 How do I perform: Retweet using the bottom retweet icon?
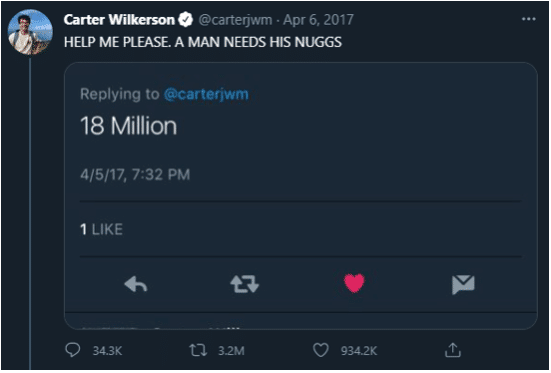(x=198, y=350)
